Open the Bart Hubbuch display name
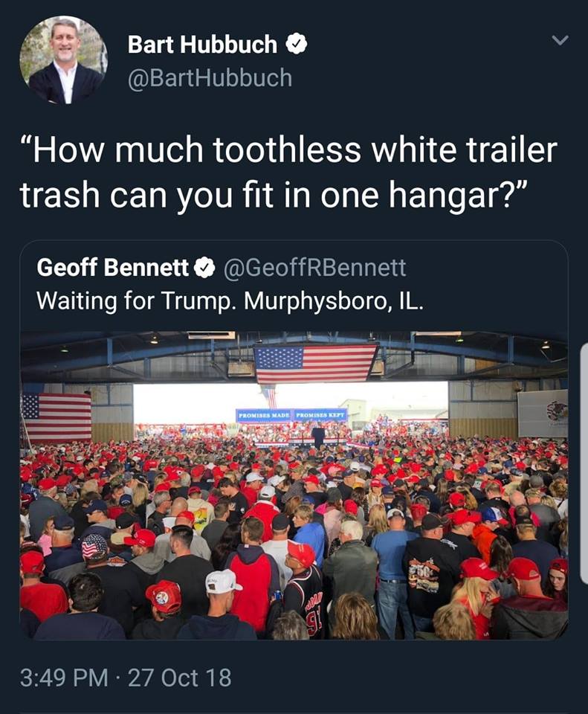This screenshot has width=588, height=714. tap(202, 45)
